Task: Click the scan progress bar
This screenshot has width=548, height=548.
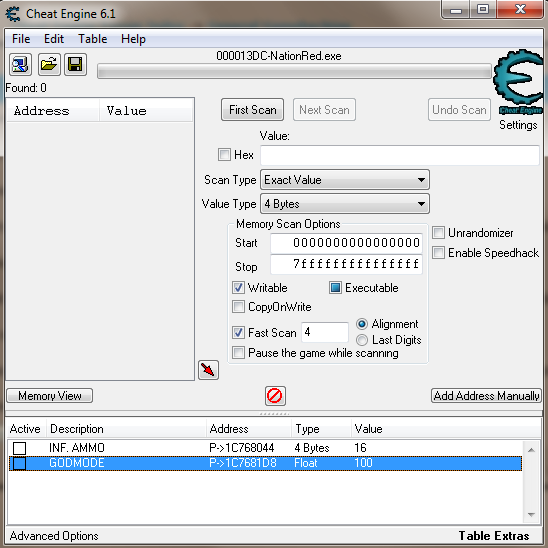Action: [x=294, y=71]
